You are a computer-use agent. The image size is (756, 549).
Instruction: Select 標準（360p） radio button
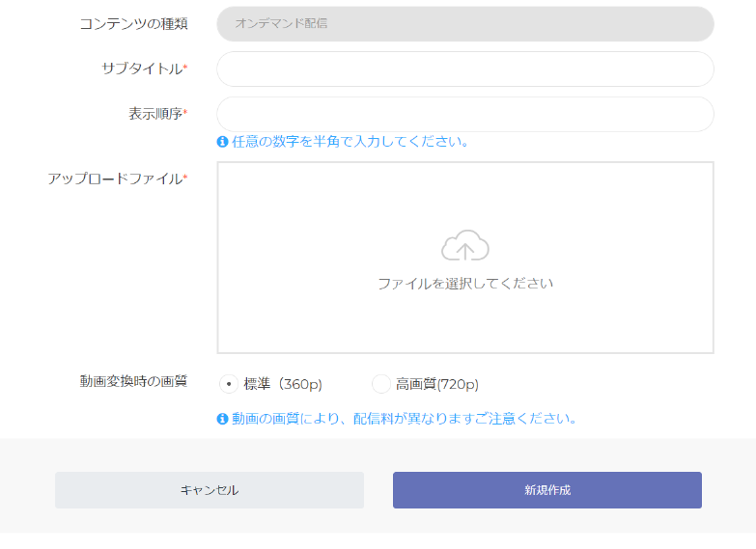click(229, 384)
